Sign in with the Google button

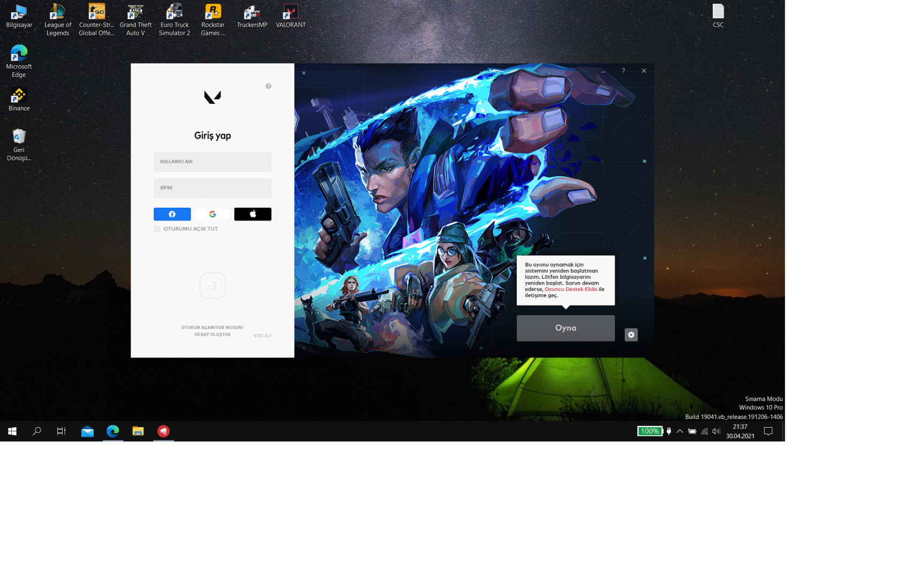click(212, 214)
